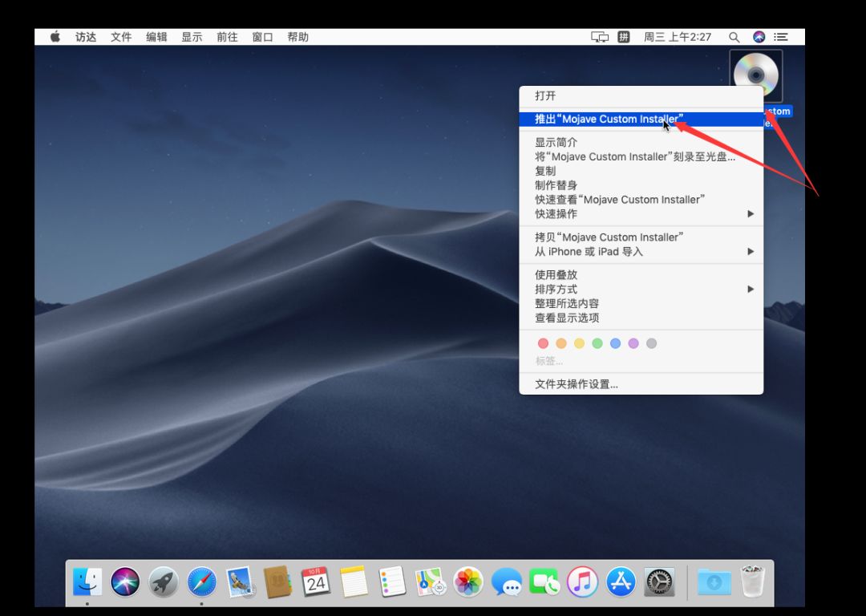The width and height of the screenshot is (866, 616).
Task: Open iTunes music note icon
Action: click(x=583, y=582)
